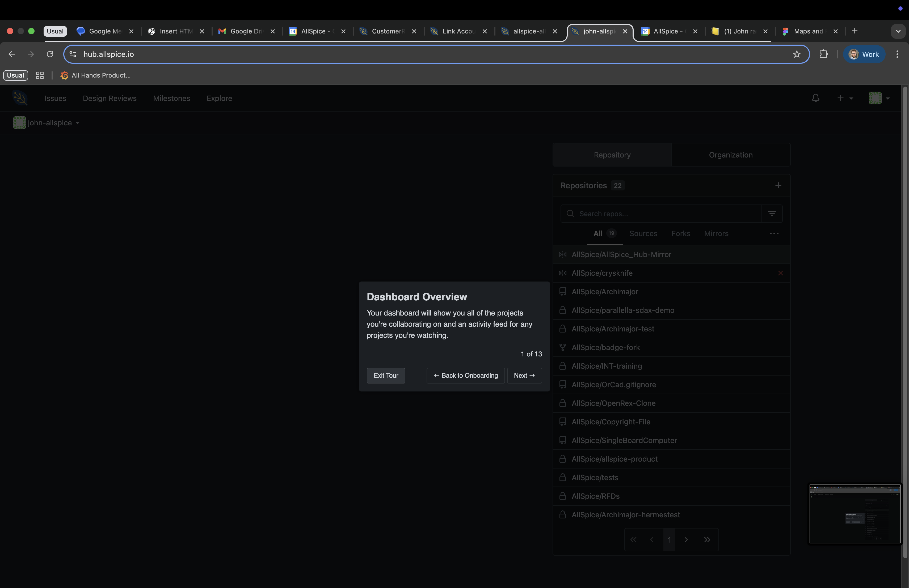
Task: Click browser back arrow
Action: 12,54
